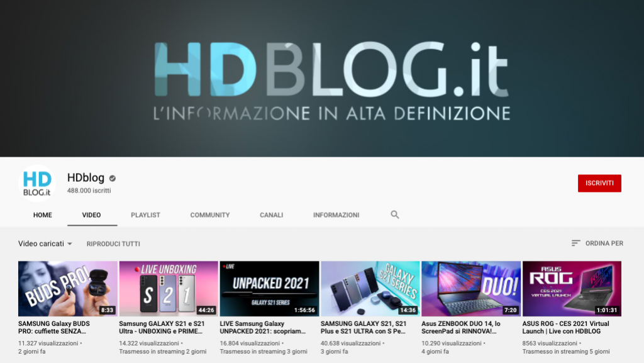This screenshot has width=644, height=363.
Task: Switch to the PLAYLIST tab
Action: click(145, 215)
